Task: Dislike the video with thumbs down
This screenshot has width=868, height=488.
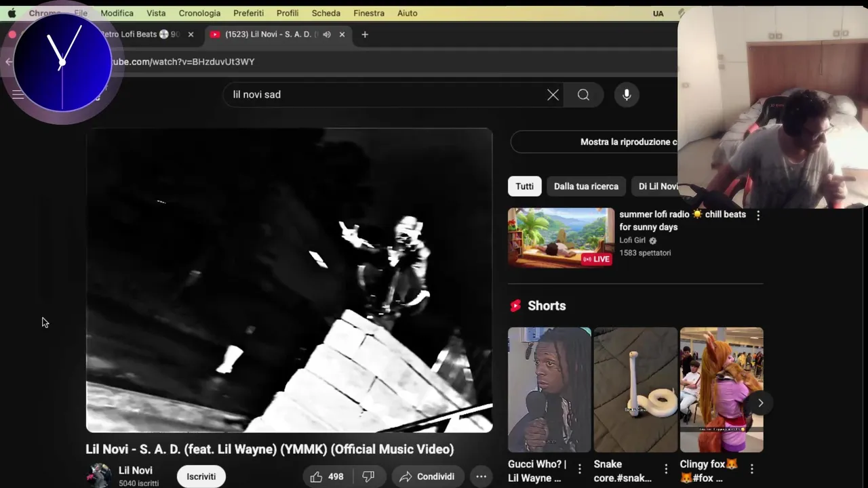Action: [368, 476]
